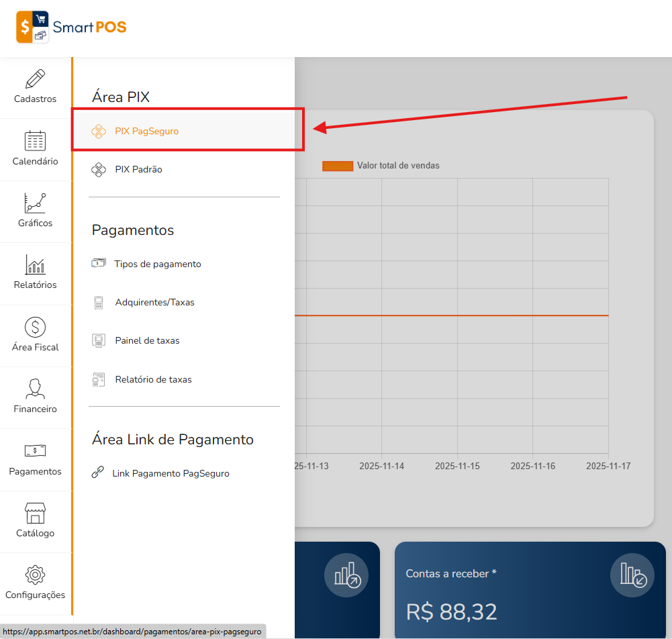Open the Financeiro person icon
The width and height of the screenshot is (672, 639).
click(x=35, y=389)
